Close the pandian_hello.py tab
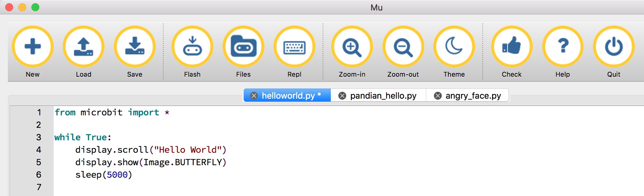Image resolution: width=644 pixels, height=196 pixels. click(342, 96)
